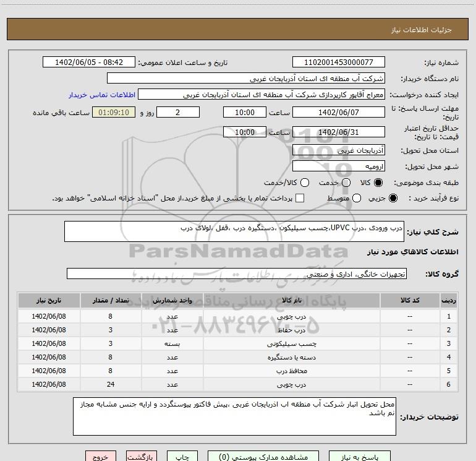Screen dimensions: 476x461
Task: Toggle the اسناد خزانه اسلامی payment checkbox
Action: [x=300, y=198]
